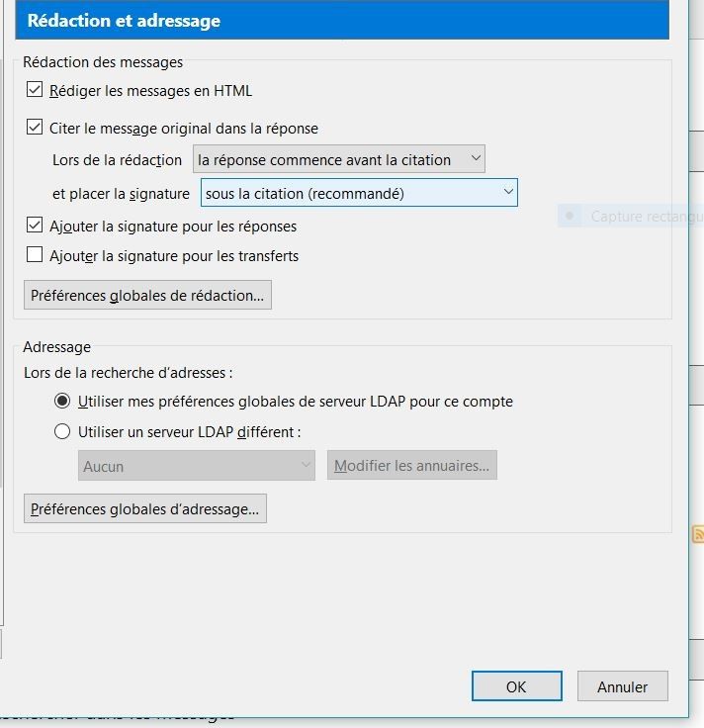
Task: Turn off Ajouter la signature pour les réponses
Action: pyautogui.click(x=35, y=226)
